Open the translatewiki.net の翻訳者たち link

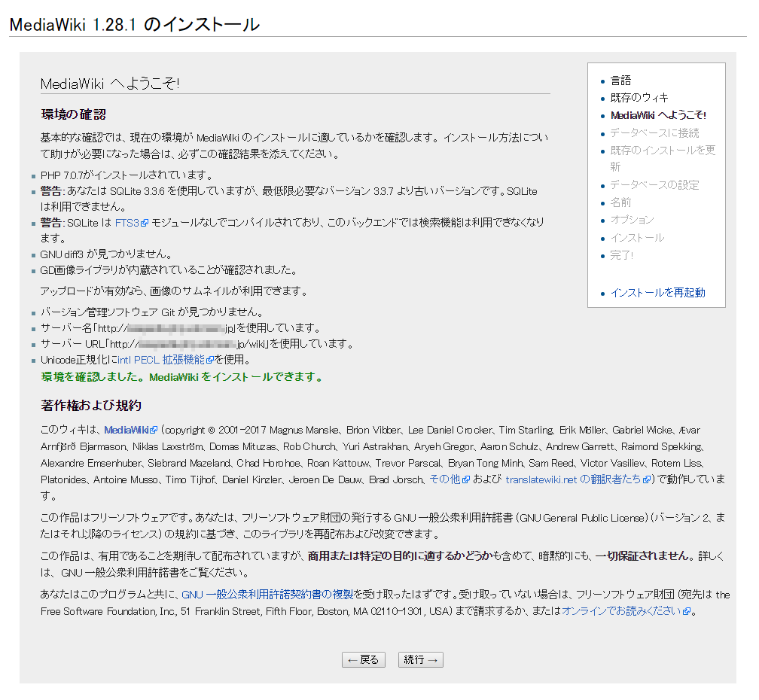578,479
